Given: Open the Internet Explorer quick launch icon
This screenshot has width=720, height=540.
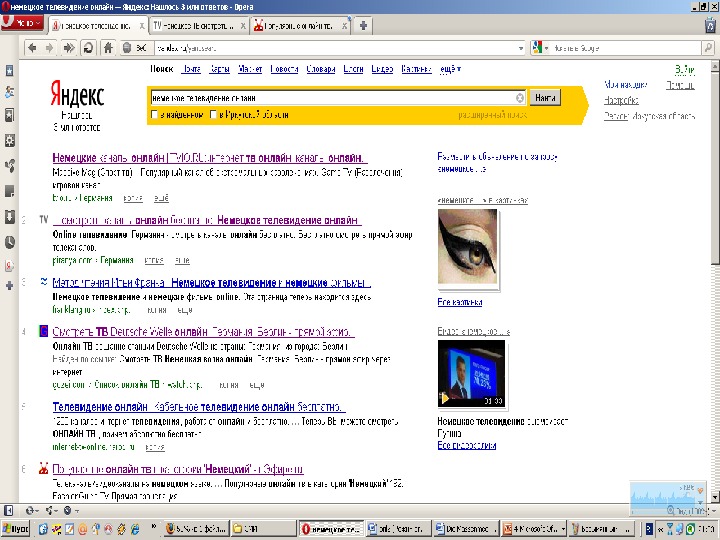Looking at the screenshot, I should pos(135,529).
